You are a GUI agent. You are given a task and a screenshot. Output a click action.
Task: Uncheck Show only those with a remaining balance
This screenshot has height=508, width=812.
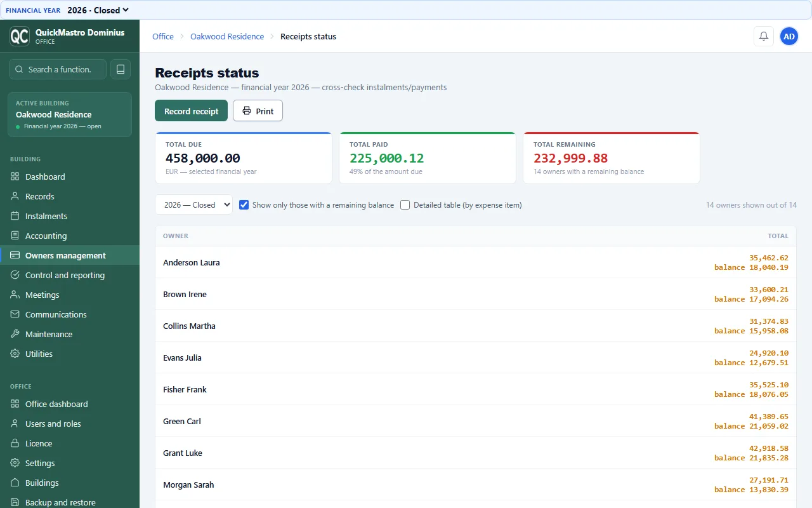[x=244, y=205]
